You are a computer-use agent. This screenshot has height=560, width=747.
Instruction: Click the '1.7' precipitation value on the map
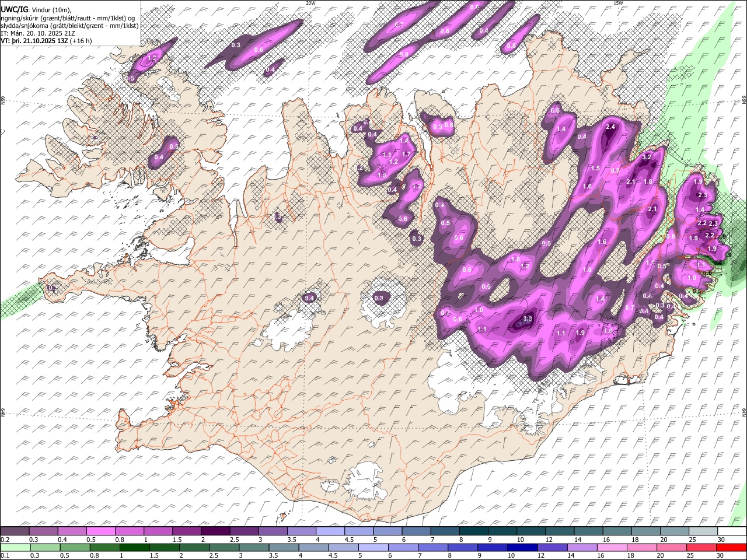(x=407, y=154)
